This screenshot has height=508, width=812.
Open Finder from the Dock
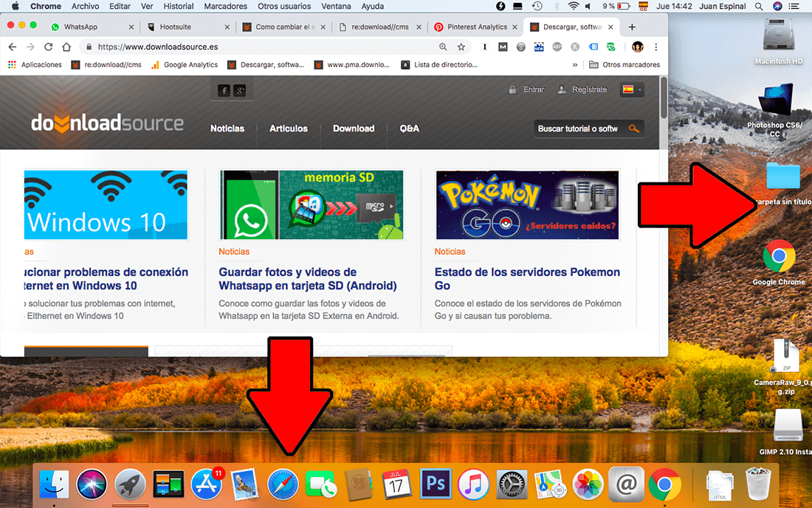54,484
